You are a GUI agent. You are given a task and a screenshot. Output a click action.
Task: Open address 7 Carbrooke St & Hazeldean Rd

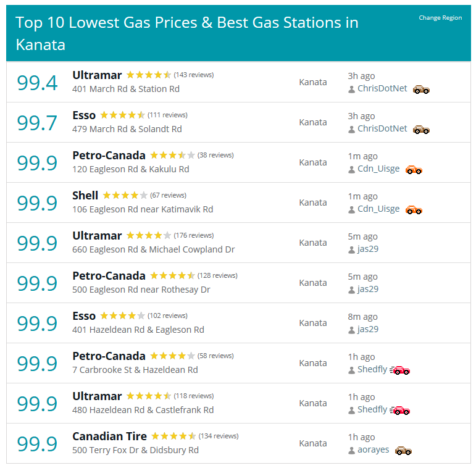[x=135, y=370]
